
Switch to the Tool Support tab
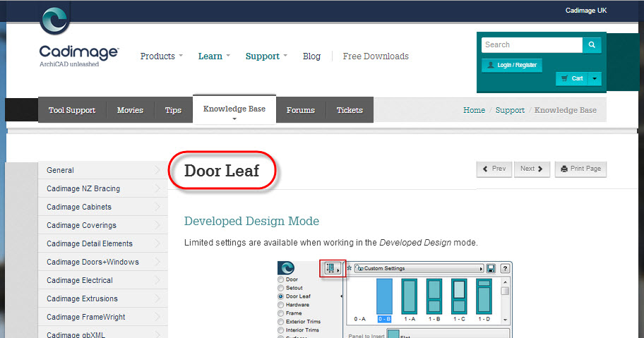point(72,110)
